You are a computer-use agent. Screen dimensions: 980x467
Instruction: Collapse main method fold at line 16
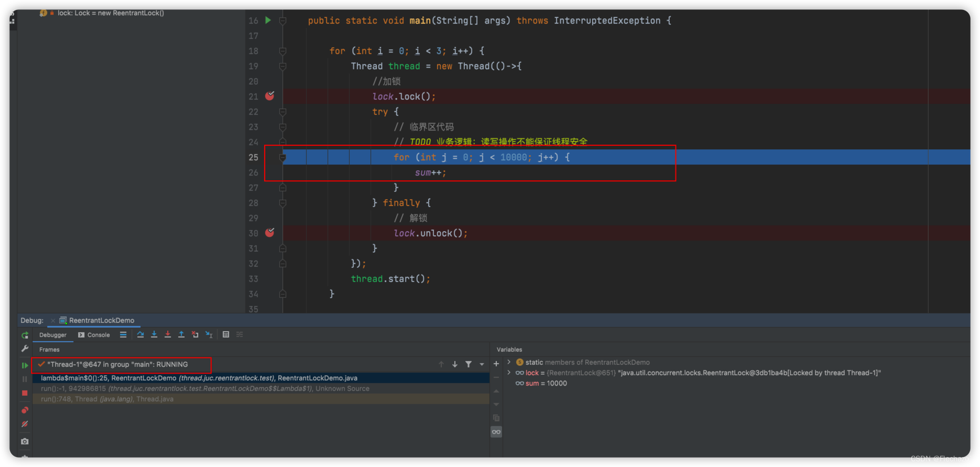[283, 21]
